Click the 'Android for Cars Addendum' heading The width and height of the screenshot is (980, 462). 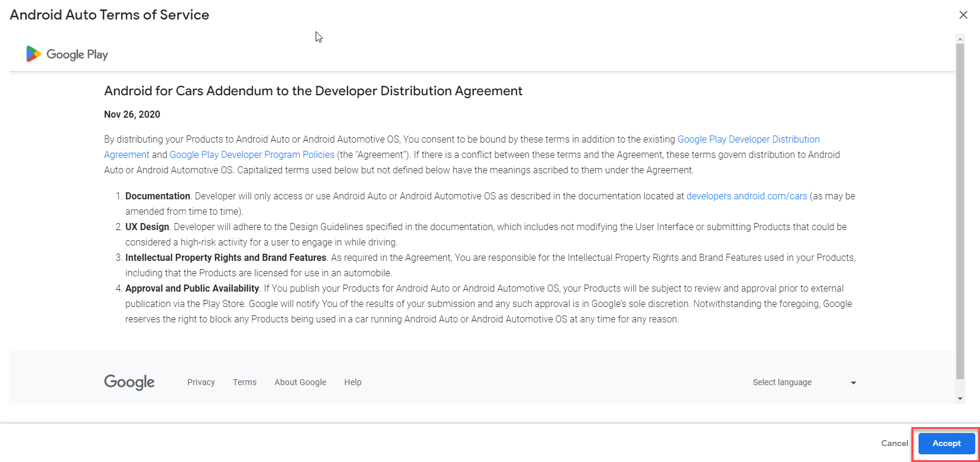point(313,91)
